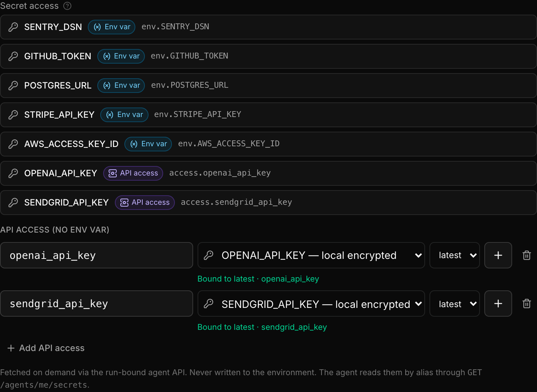Open the latest version dropdown for sendgrid_api_key
Viewport: 537px width, 392px height.
(455, 304)
